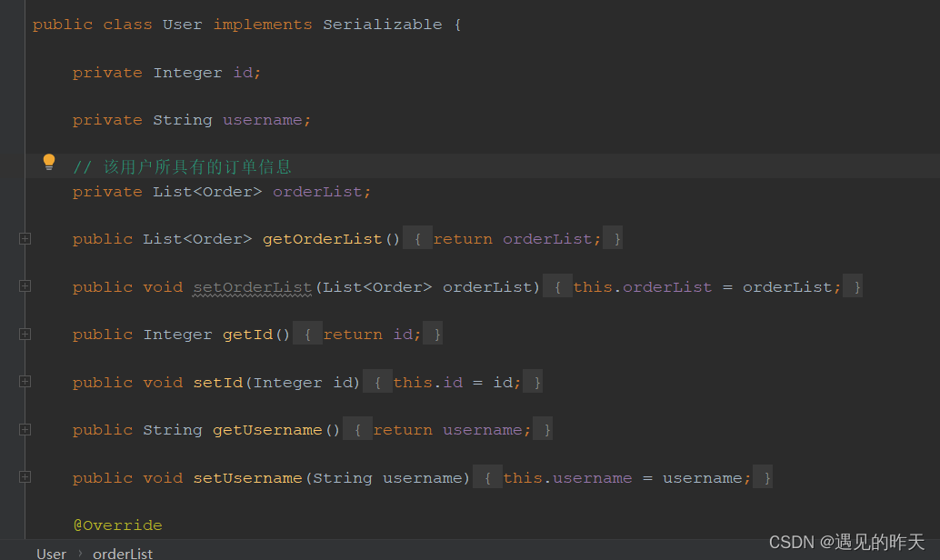Click the private String username field
940x560 pixels.
click(x=192, y=120)
